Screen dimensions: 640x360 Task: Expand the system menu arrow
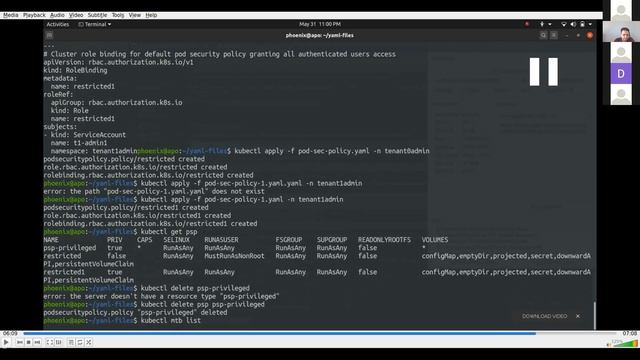tap(590, 24)
